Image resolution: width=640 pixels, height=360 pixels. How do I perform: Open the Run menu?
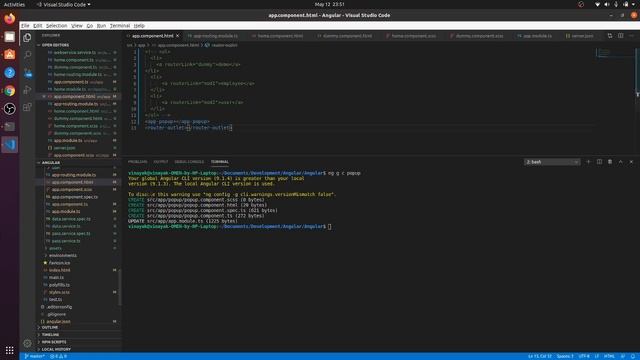coord(101,25)
